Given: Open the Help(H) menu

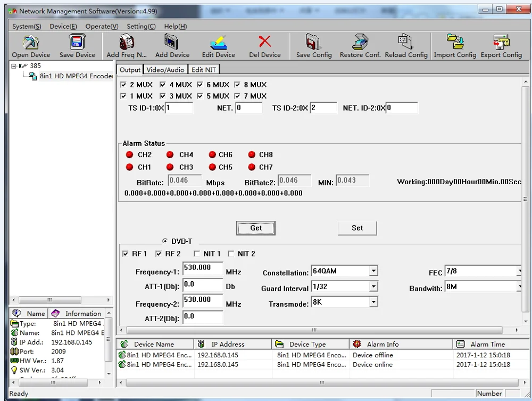Looking at the screenshot, I should [x=176, y=27].
